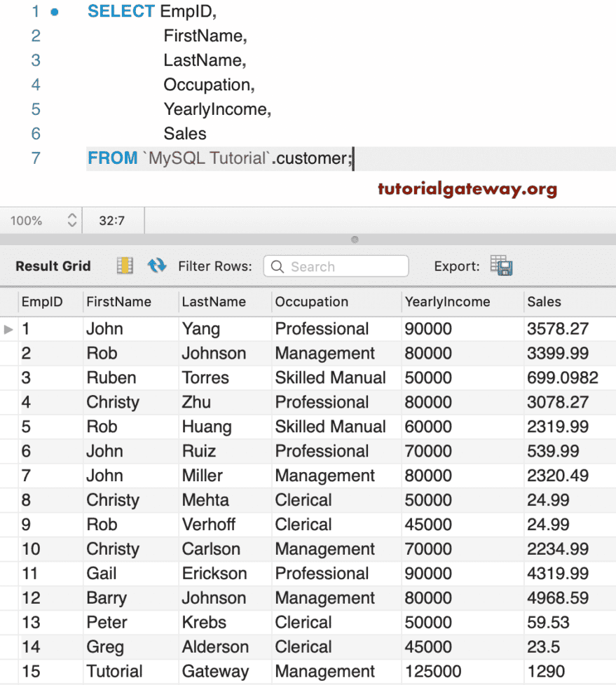The width and height of the screenshot is (616, 685).
Task: Click Occupation, on editor line 4
Action: (x=209, y=85)
